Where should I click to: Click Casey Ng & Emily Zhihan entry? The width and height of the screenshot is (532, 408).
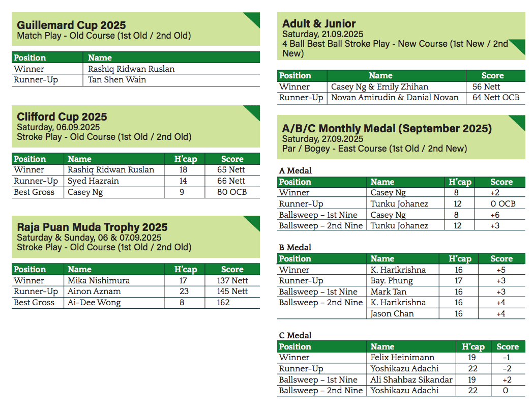[379, 87]
